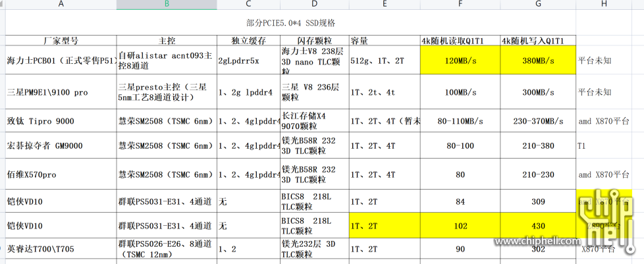Select the '309' write value cell
This screenshot has width=644, height=264.
pos(538,201)
